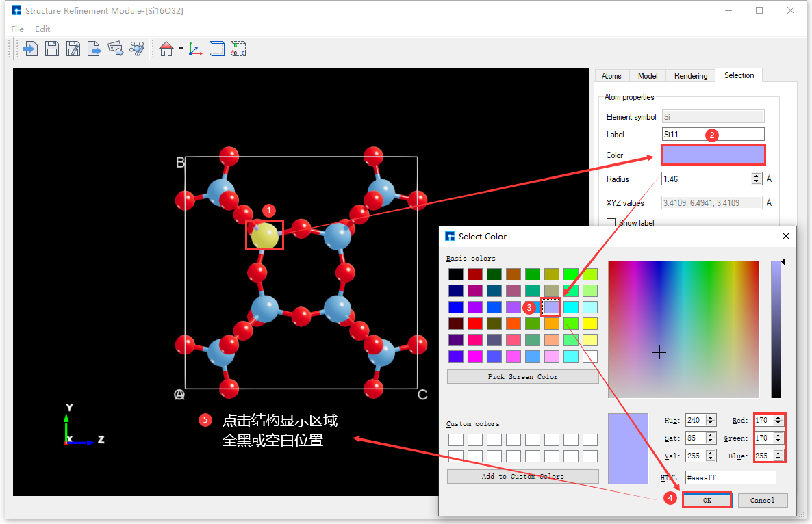Click the save floppy disk icon
The image size is (812, 524).
point(52,49)
